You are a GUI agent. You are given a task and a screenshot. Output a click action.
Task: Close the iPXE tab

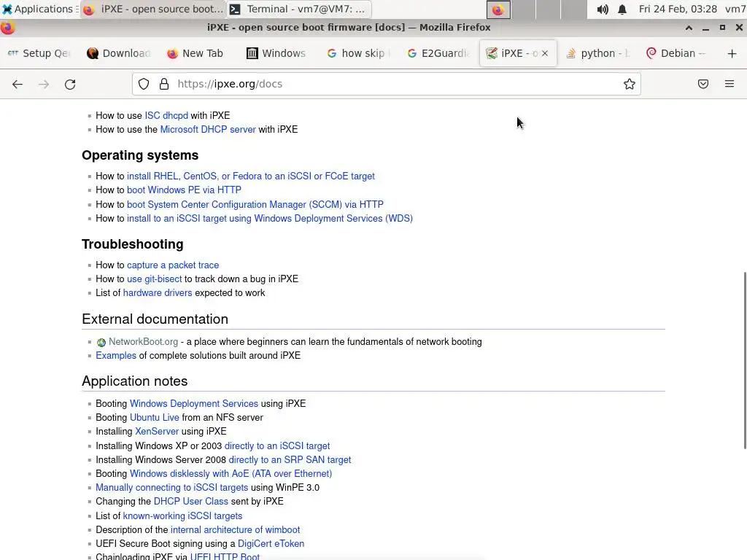(545, 53)
